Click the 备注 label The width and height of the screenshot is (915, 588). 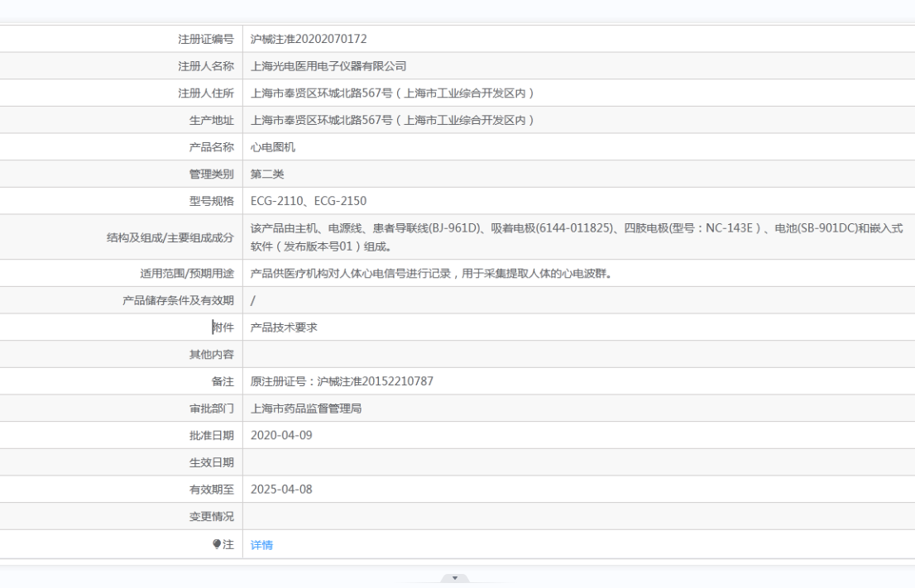(223, 381)
